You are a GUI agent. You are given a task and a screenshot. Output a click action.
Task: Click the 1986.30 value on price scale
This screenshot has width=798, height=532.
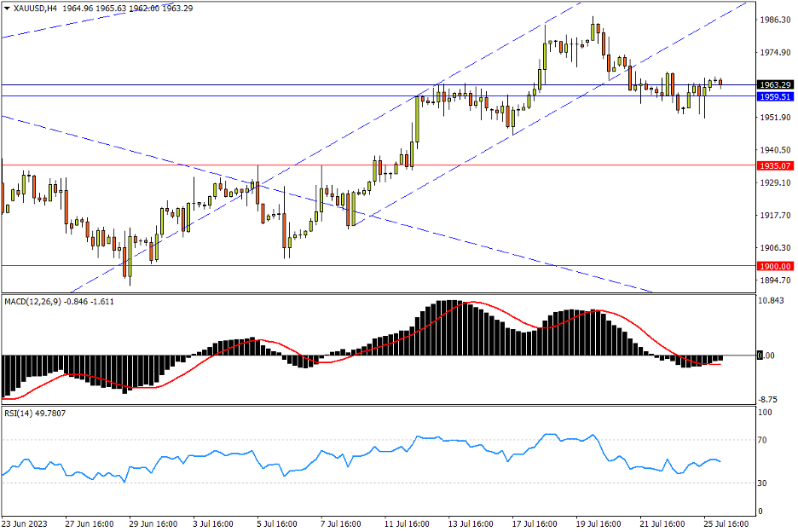[x=775, y=20]
